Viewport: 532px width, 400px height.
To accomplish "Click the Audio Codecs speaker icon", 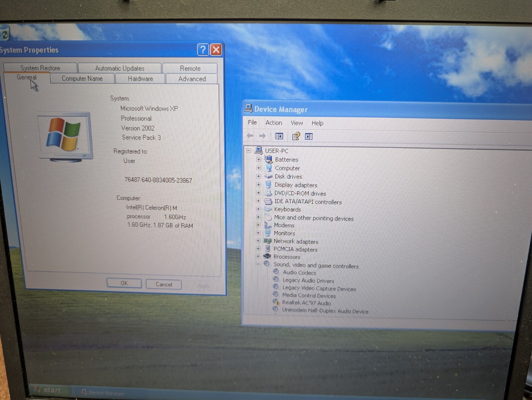I will point(276,271).
